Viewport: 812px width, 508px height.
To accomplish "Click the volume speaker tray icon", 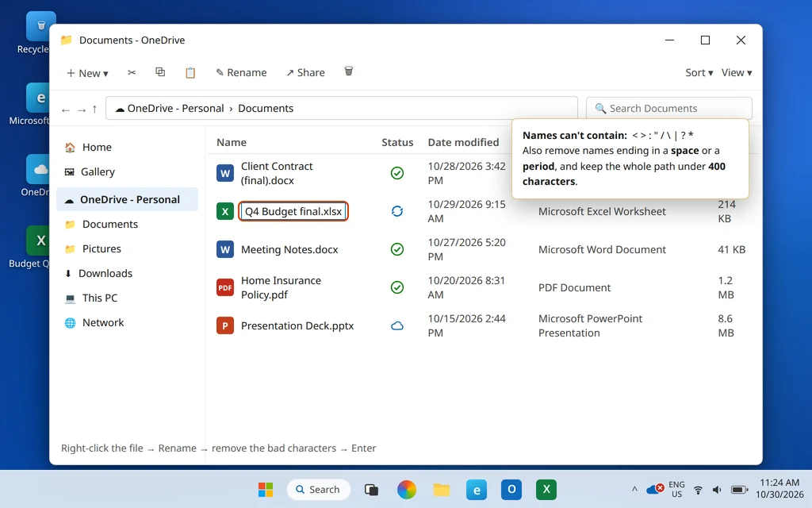I will click(717, 490).
